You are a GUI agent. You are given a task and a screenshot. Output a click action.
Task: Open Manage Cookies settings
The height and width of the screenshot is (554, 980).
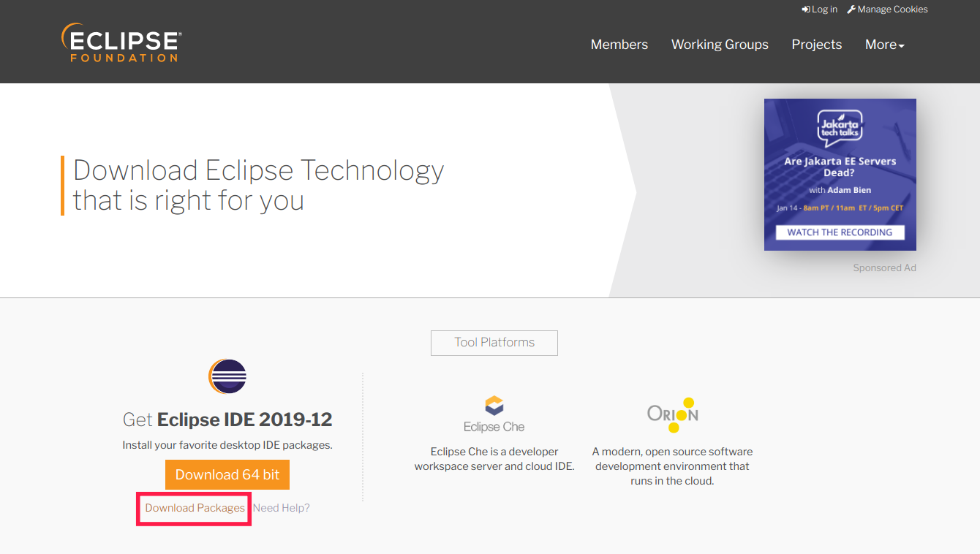click(887, 10)
